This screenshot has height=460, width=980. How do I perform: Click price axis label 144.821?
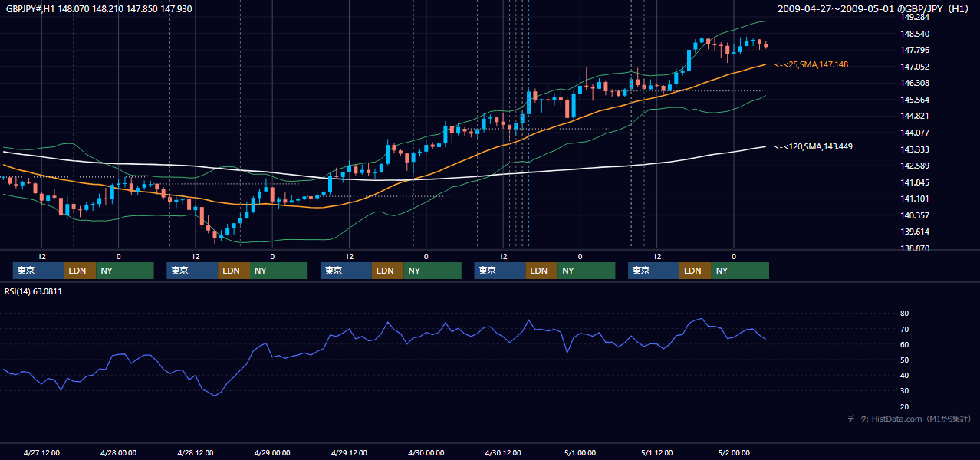coord(915,117)
